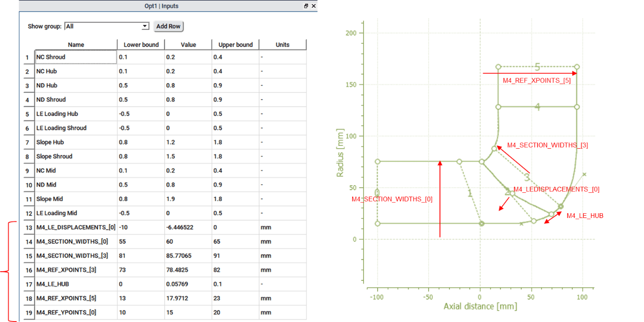Click value -6.446522 in row 13
The image size is (644, 322).
point(188,227)
